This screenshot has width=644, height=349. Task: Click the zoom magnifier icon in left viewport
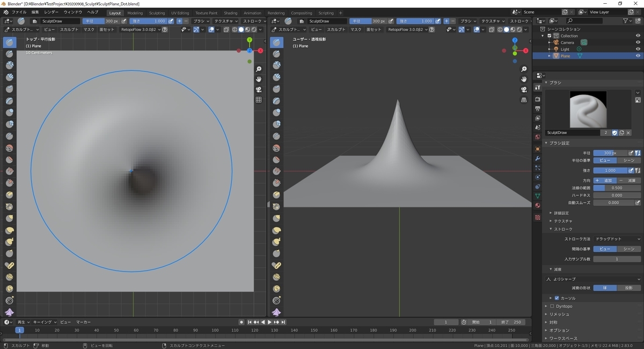point(259,69)
